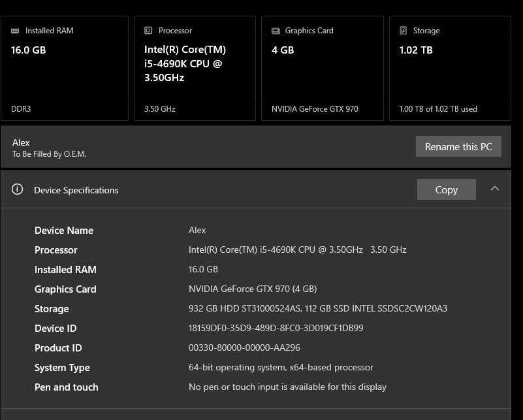The height and width of the screenshot is (420, 523).
Task: Select 'To Be Filled By O.E.M.' text
Action: point(50,154)
